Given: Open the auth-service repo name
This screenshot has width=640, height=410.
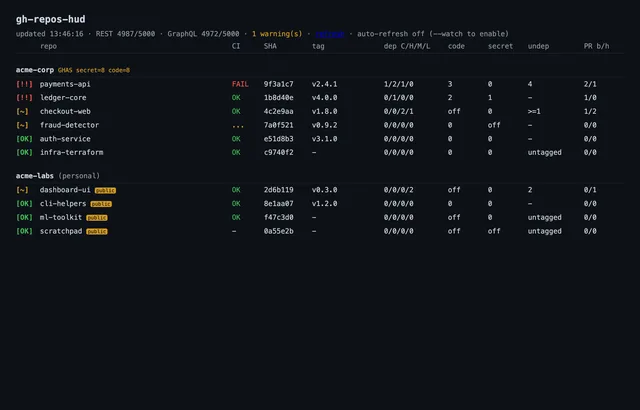Looking at the screenshot, I should click(x=65, y=139).
